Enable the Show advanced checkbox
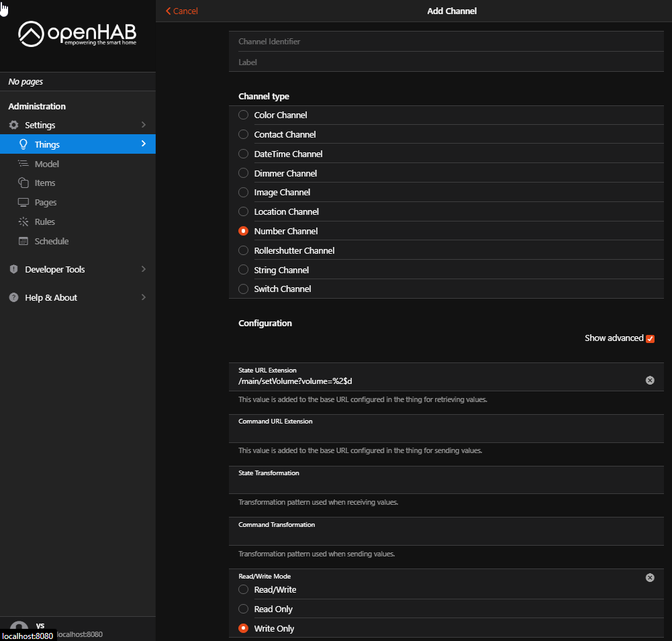Image resolution: width=672 pixels, height=641 pixels. tap(649, 339)
